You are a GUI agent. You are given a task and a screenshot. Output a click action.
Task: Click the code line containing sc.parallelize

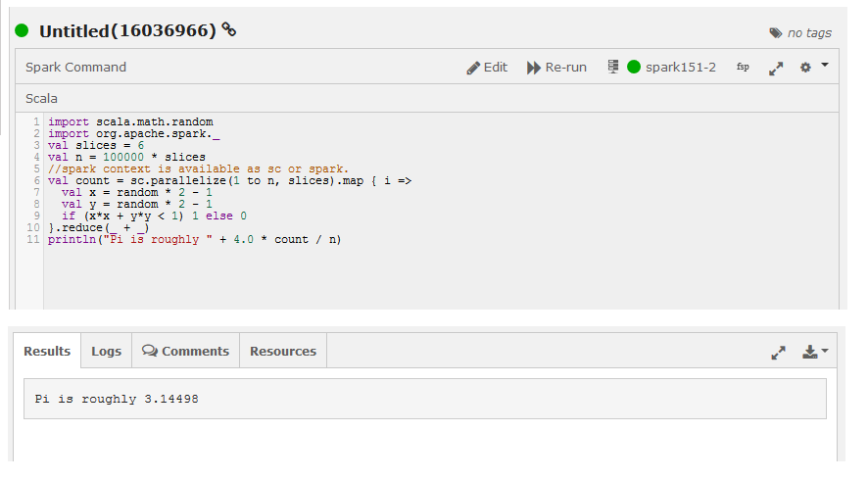coord(229,181)
